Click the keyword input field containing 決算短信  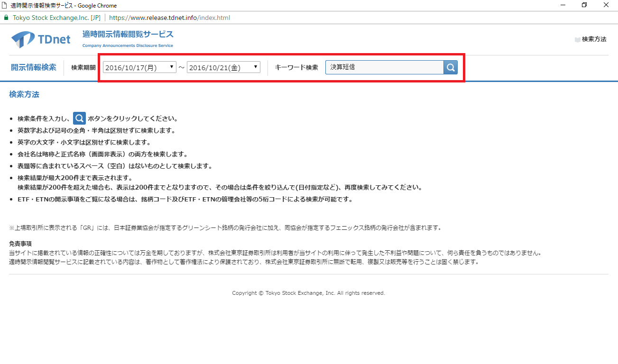point(385,67)
